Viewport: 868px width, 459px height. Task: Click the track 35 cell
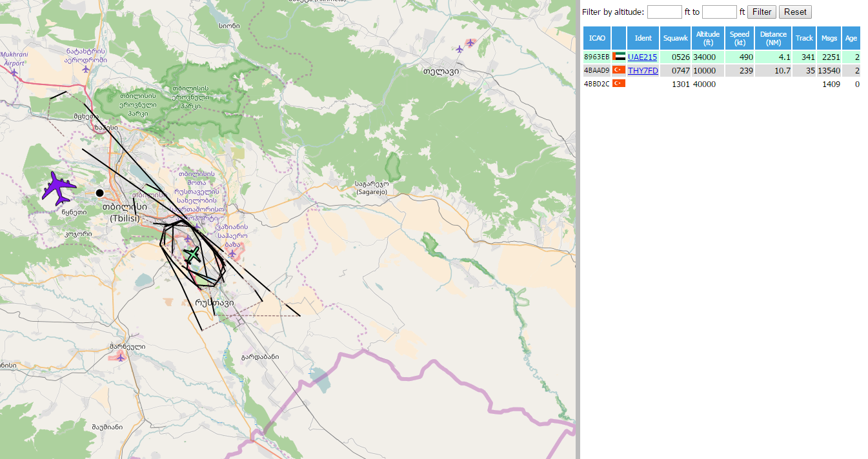pyautogui.click(x=804, y=71)
